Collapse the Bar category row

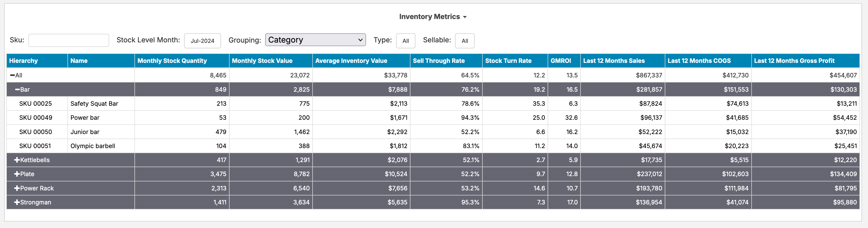tap(18, 90)
